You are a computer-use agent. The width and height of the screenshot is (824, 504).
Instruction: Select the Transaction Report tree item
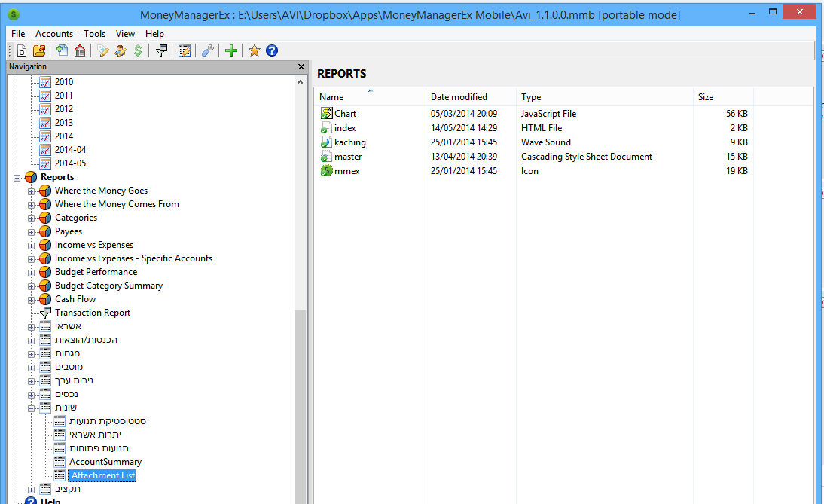pos(92,313)
